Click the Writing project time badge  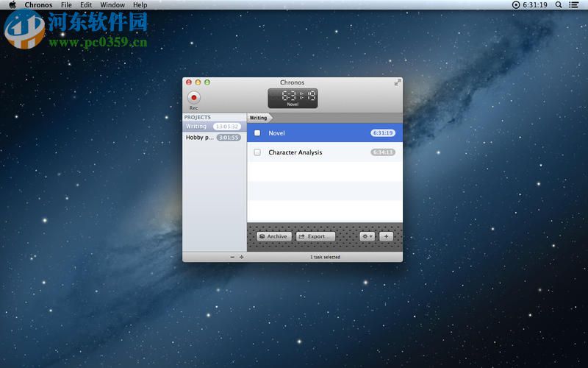pyautogui.click(x=227, y=127)
